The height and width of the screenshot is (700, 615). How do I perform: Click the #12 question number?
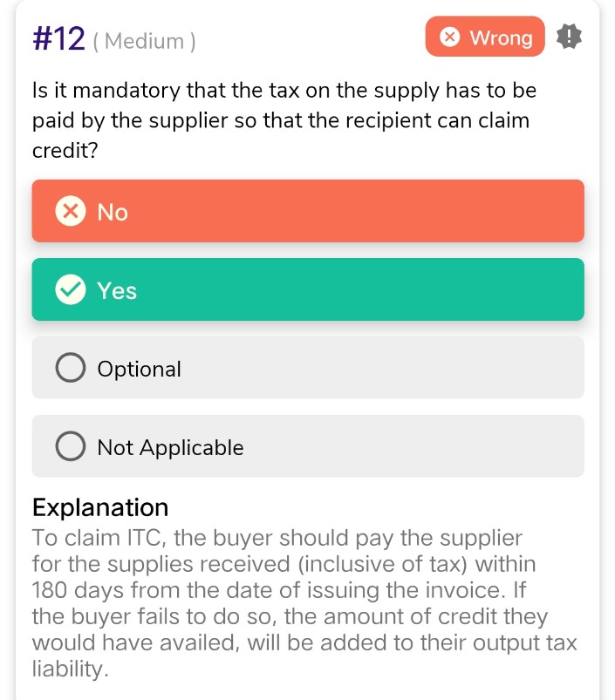[58, 39]
